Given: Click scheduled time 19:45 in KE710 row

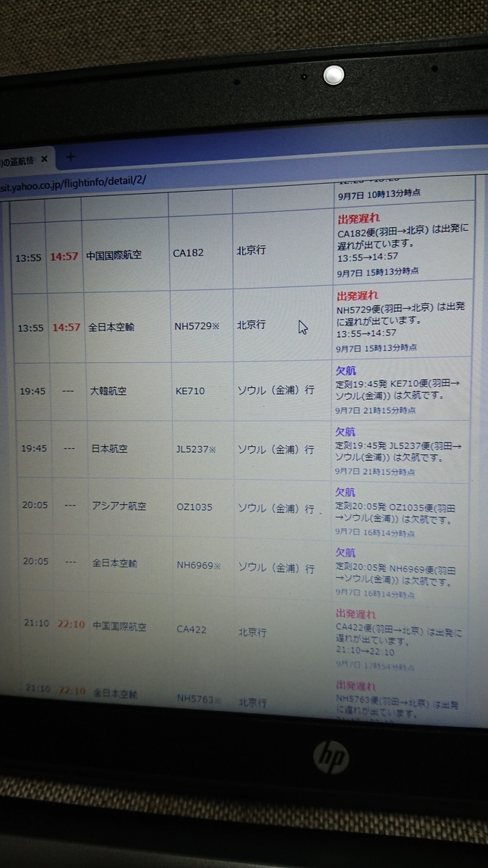Looking at the screenshot, I should (x=33, y=391).
